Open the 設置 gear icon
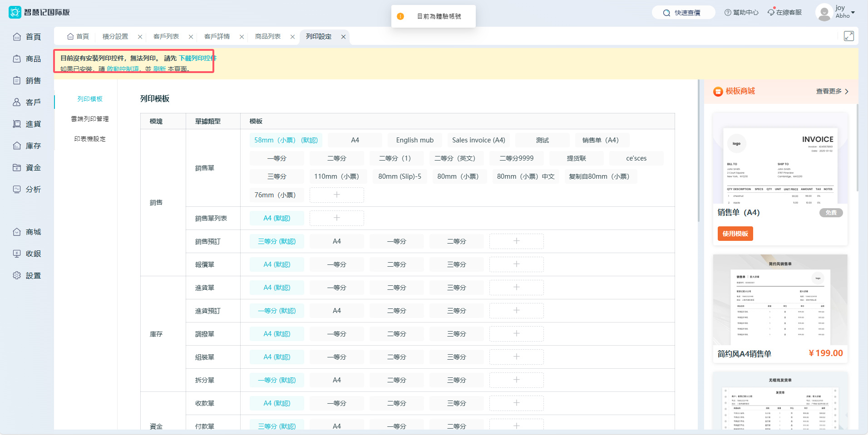 [17, 276]
